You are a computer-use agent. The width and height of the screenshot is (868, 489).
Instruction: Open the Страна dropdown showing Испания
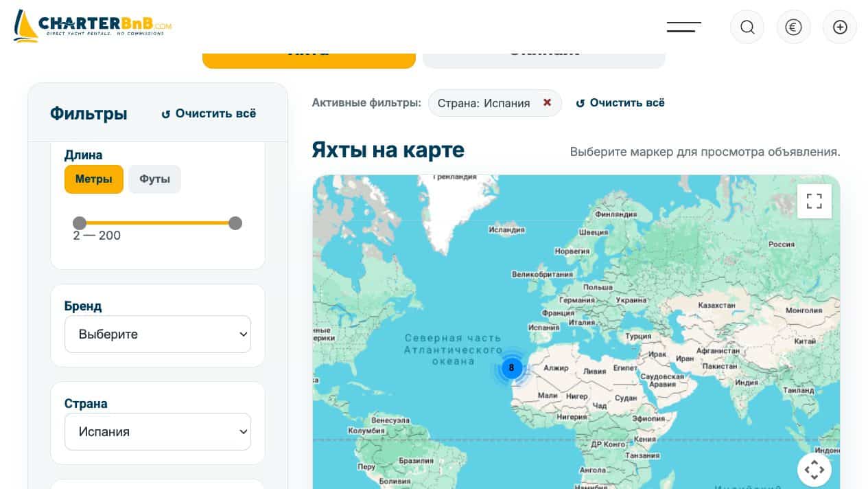[158, 432]
